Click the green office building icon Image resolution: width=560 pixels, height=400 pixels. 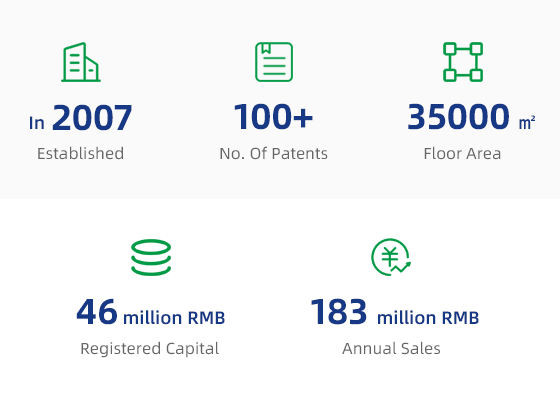(81, 62)
